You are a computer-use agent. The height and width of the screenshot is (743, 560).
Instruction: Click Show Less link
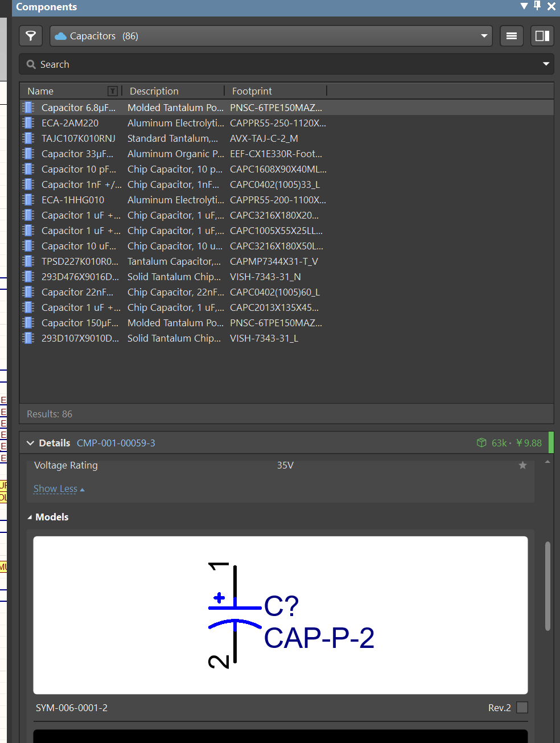click(55, 489)
